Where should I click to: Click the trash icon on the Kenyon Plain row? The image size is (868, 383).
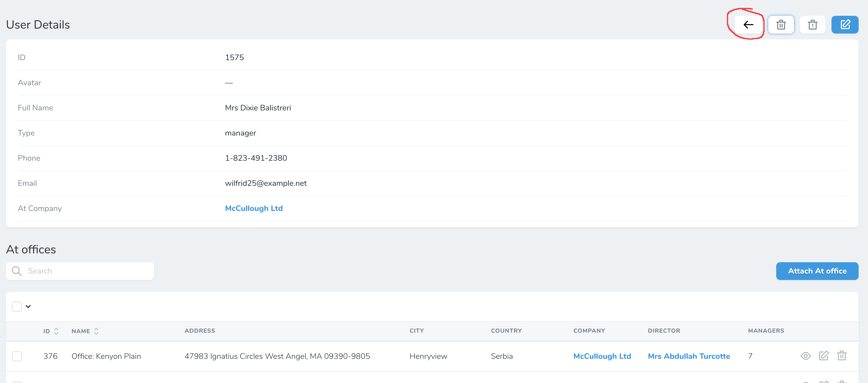click(x=842, y=356)
